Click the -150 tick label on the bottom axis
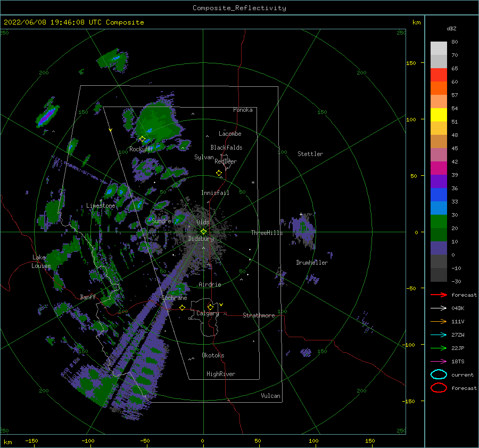This screenshot has height=448, width=479. click(x=31, y=441)
